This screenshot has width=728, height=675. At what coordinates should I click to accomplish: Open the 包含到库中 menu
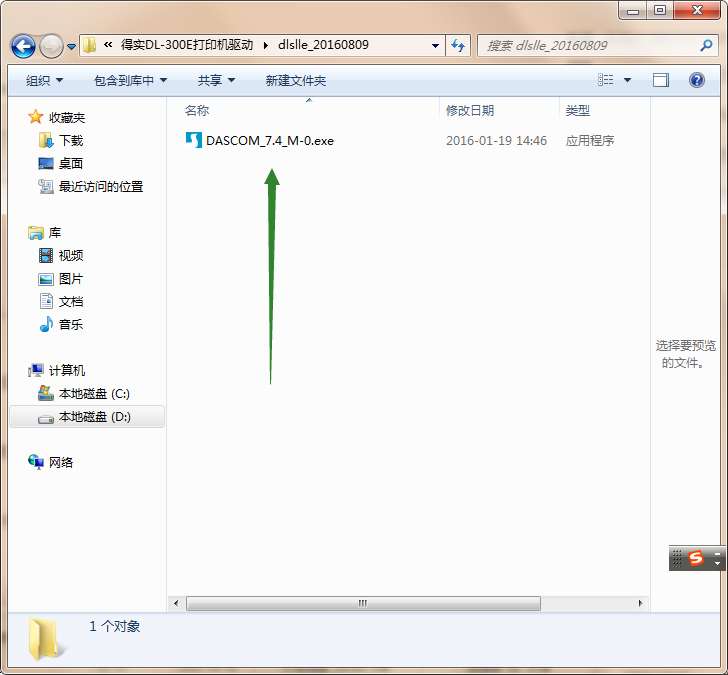[x=130, y=81]
